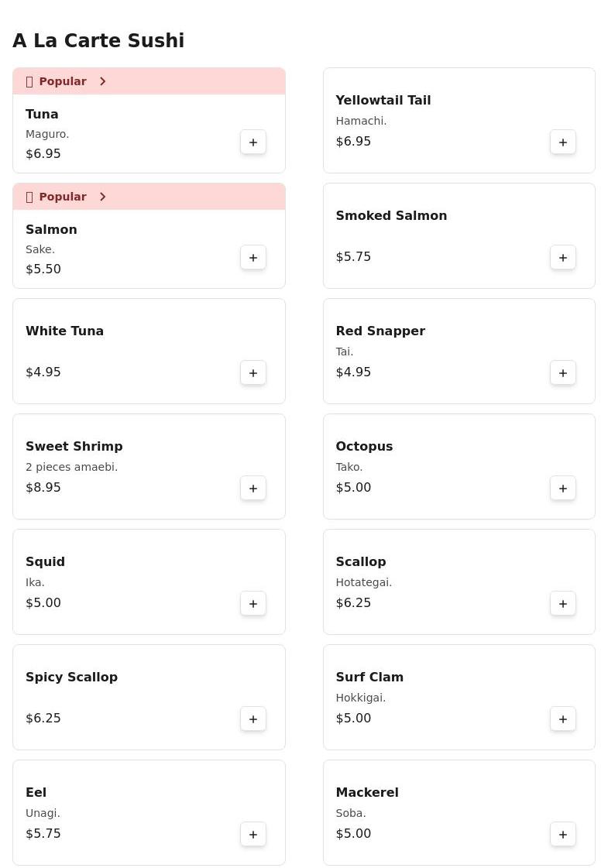Add Octopus using its plus button
The width and height of the screenshot is (608, 868).
[x=563, y=489]
